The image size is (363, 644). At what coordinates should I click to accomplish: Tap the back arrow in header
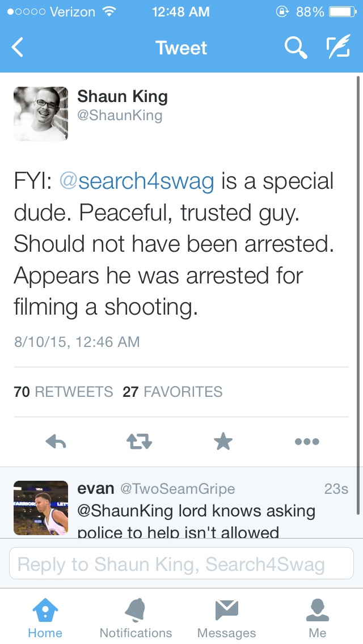pos(18,48)
